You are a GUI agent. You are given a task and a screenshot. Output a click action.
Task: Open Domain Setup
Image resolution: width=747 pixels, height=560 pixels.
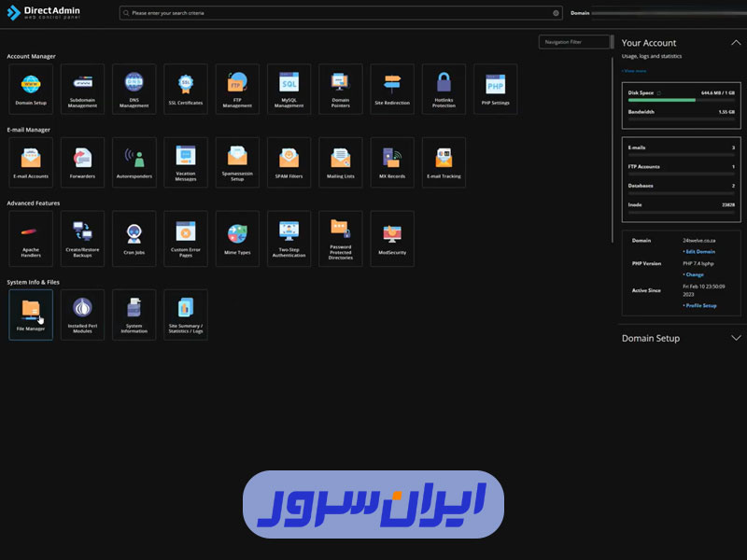[x=31, y=88]
